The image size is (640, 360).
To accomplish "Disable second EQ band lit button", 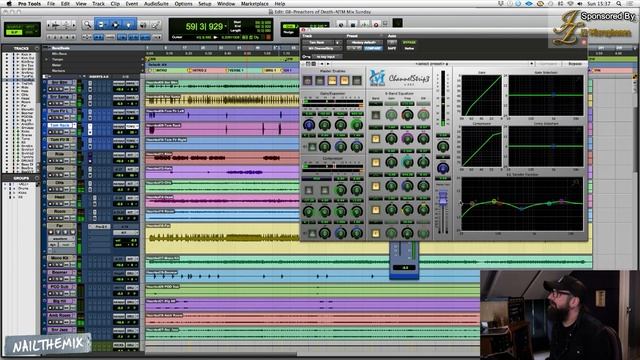I will point(376,139).
